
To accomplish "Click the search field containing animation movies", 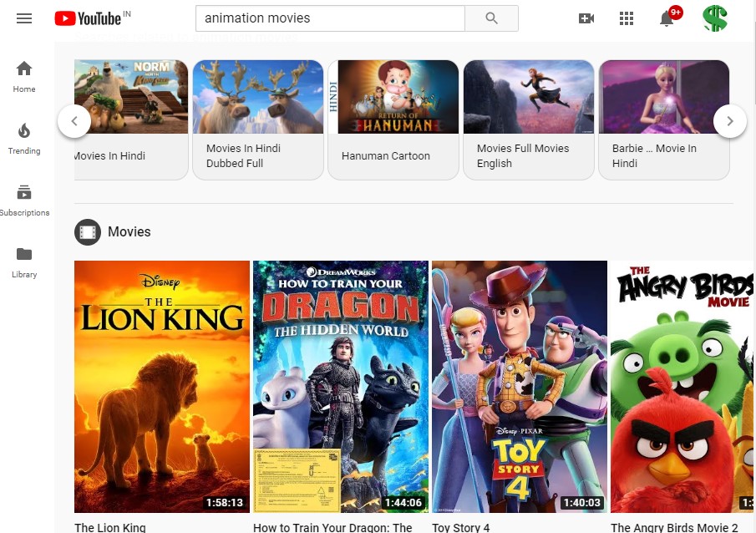I will 330,18.
